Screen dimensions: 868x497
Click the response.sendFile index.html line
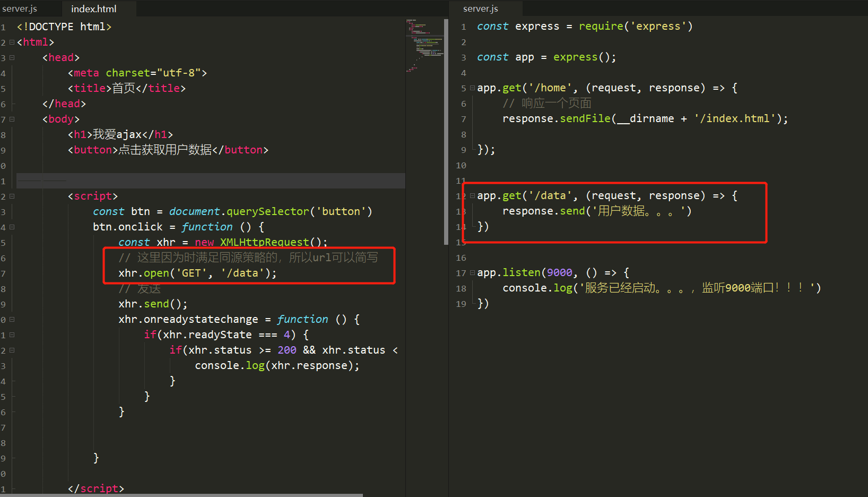(x=645, y=118)
